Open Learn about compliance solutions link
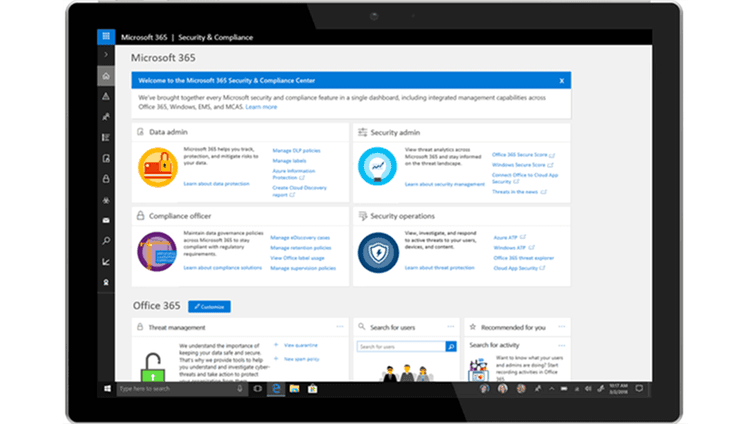Image resolution: width=750 pixels, height=424 pixels. [x=222, y=268]
